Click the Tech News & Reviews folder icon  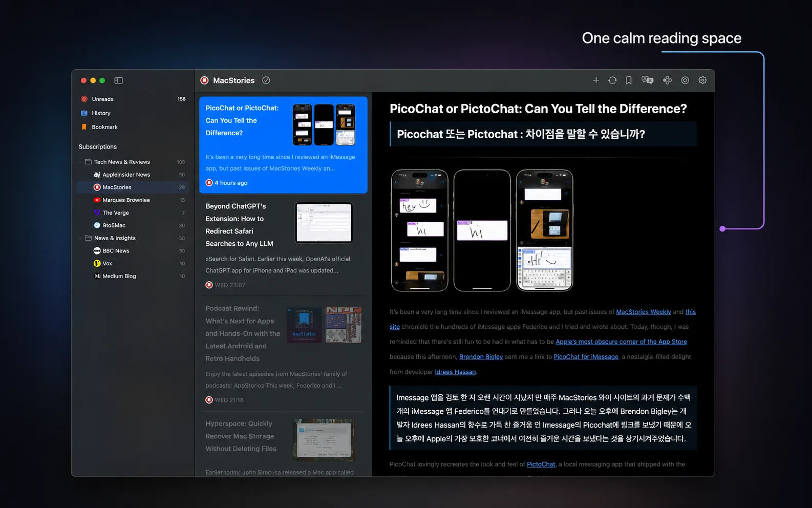[x=88, y=162]
